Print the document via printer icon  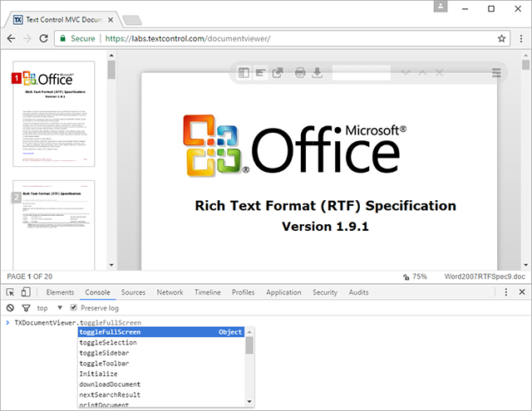300,72
